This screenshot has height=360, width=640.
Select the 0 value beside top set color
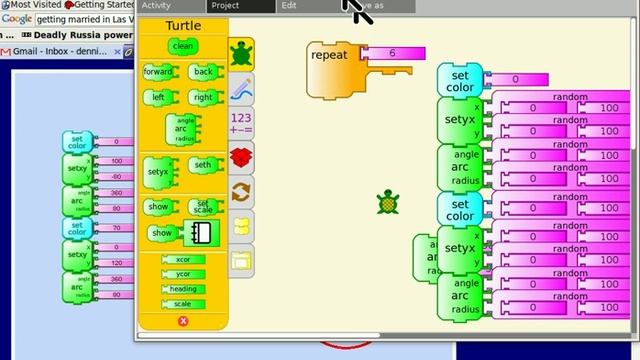pos(516,79)
